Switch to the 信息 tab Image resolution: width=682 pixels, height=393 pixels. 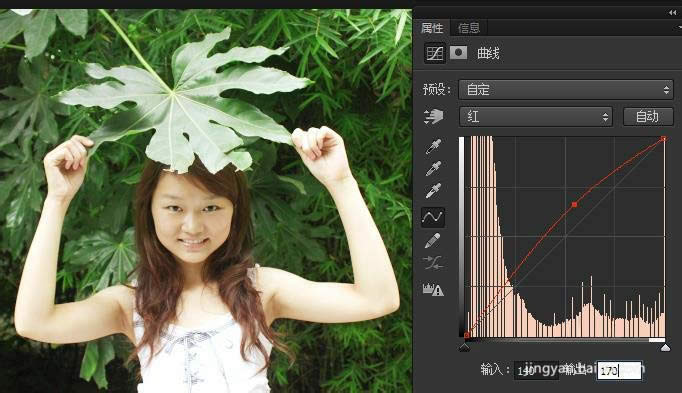click(x=469, y=28)
